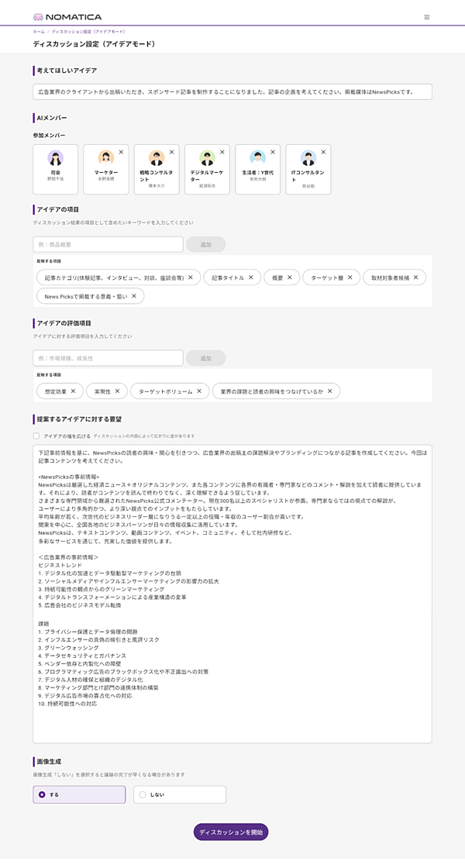Focus the 例：市場規模、成長性 input field
Screen dimensions: 465x868
(x=108, y=358)
